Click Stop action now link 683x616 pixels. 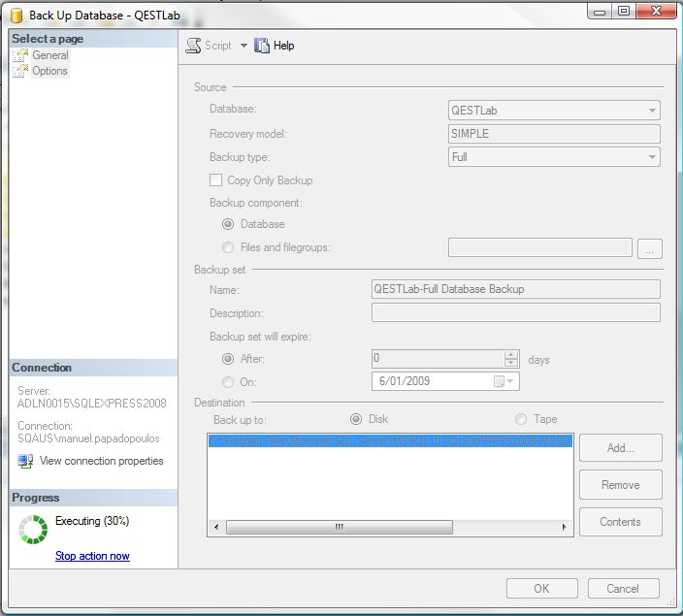tap(92, 556)
